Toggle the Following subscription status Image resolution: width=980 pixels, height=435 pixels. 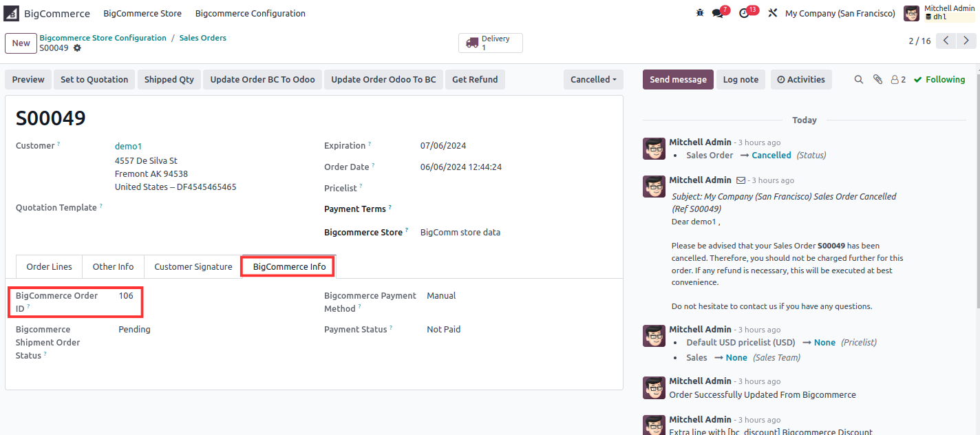click(x=939, y=80)
